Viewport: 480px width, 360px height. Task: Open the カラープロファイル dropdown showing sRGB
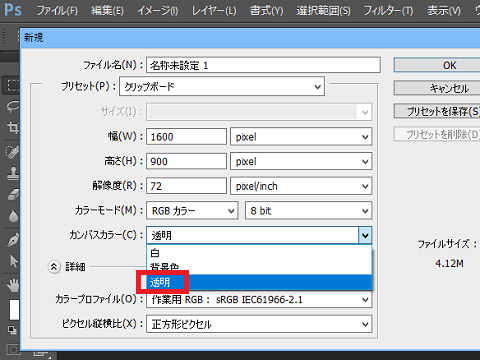click(259, 299)
